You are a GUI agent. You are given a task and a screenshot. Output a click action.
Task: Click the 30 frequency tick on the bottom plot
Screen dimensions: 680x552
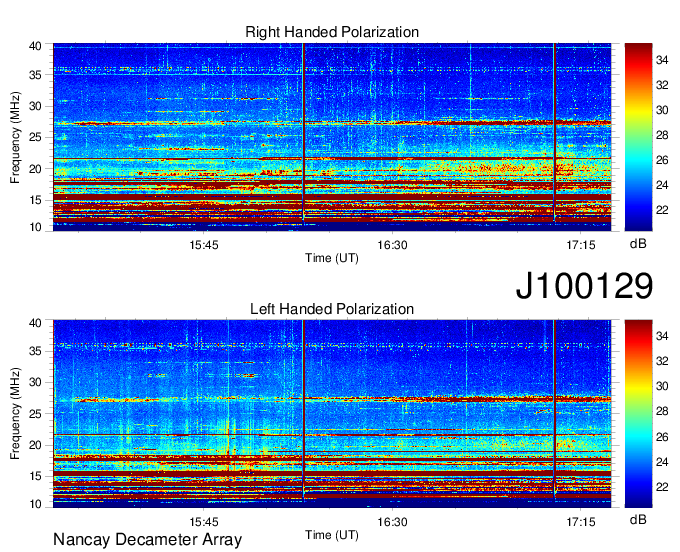(x=35, y=382)
